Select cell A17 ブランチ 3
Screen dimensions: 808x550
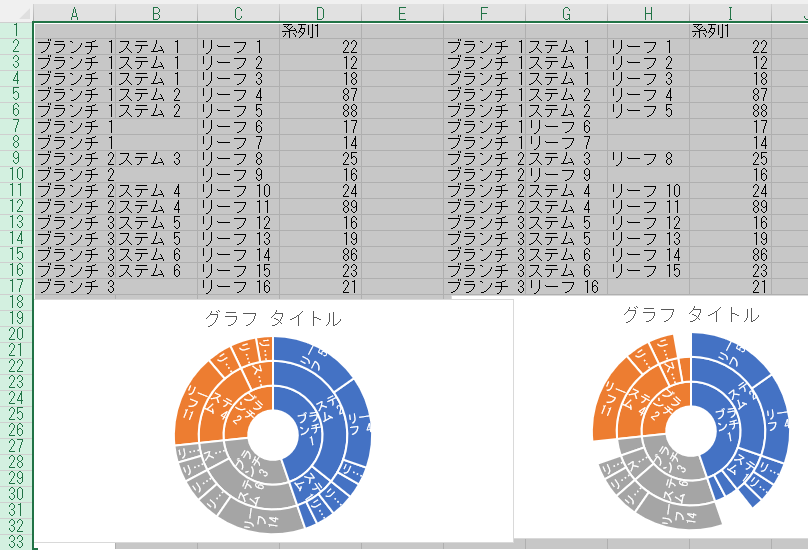pos(74,287)
